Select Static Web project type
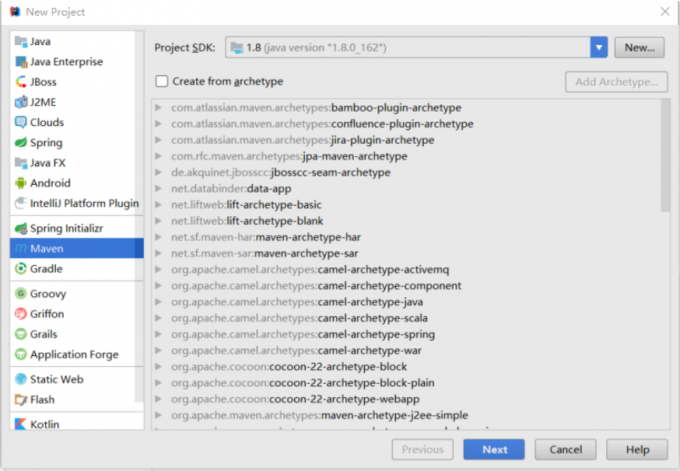The width and height of the screenshot is (680, 471). (56, 379)
